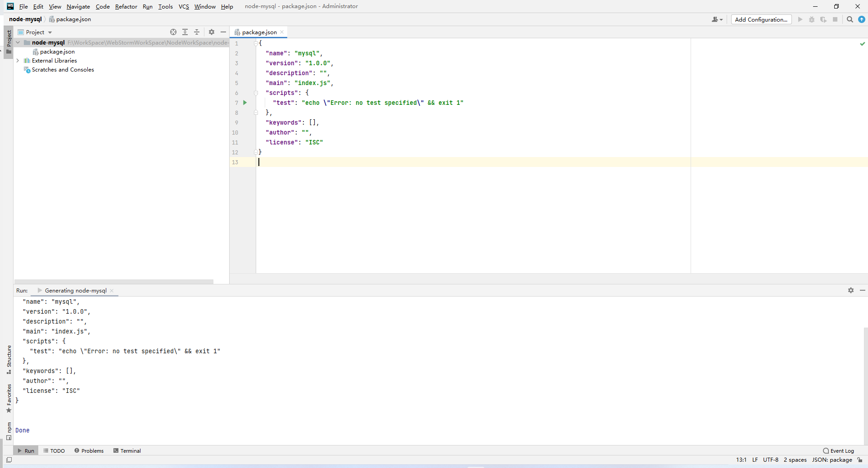Close the package.json editor tab

click(x=282, y=32)
